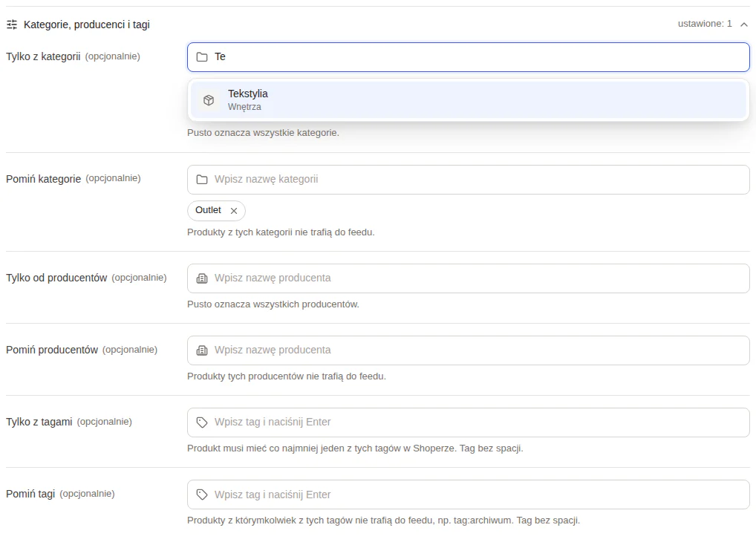
Task: Click the 'Tylko z kategorii' label
Action: pyautogui.click(x=43, y=56)
